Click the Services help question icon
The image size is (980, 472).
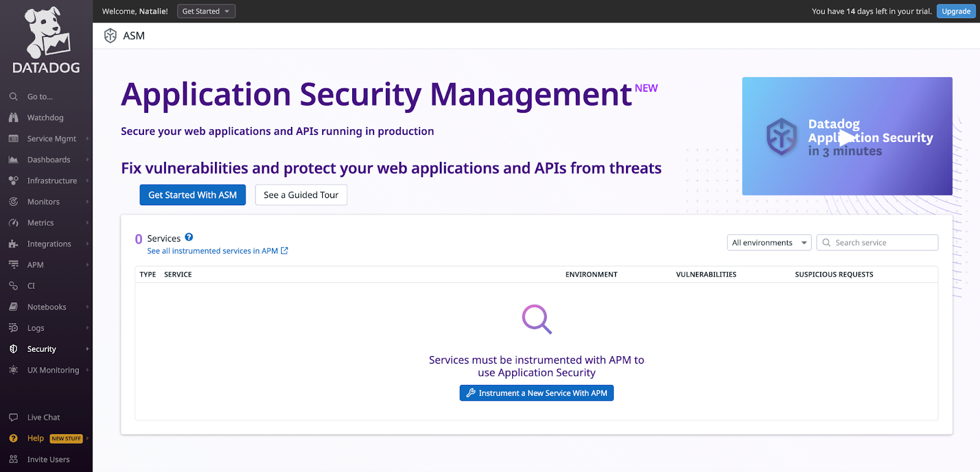pos(189,237)
